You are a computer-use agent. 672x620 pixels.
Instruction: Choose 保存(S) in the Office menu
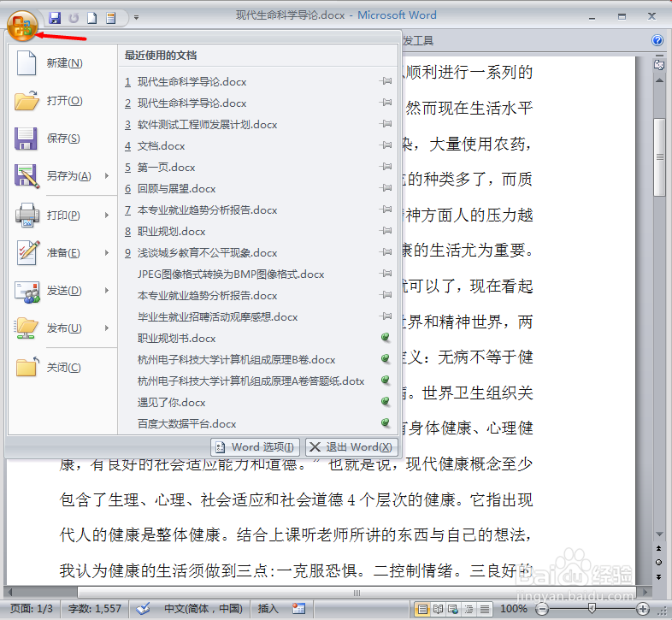[62, 138]
